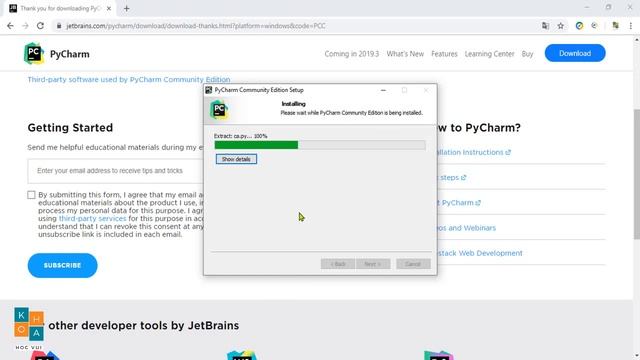This screenshot has width=640, height=360.
Task: Click the PyCharm product name text
Action: (70, 54)
